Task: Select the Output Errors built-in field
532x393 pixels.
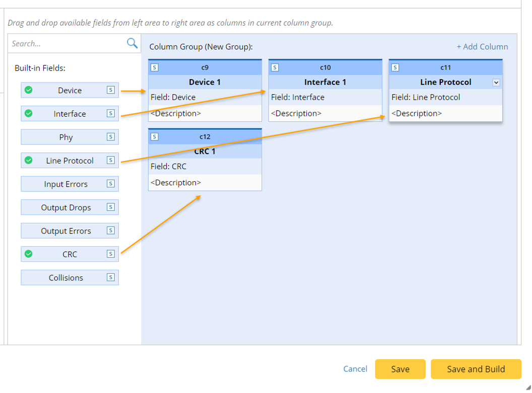Action: click(66, 231)
